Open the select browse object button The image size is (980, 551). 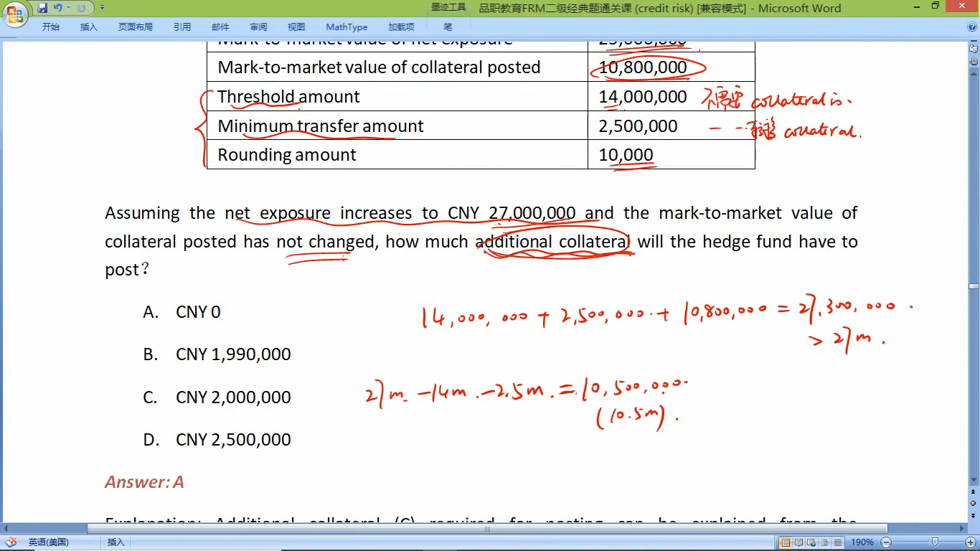click(x=974, y=504)
